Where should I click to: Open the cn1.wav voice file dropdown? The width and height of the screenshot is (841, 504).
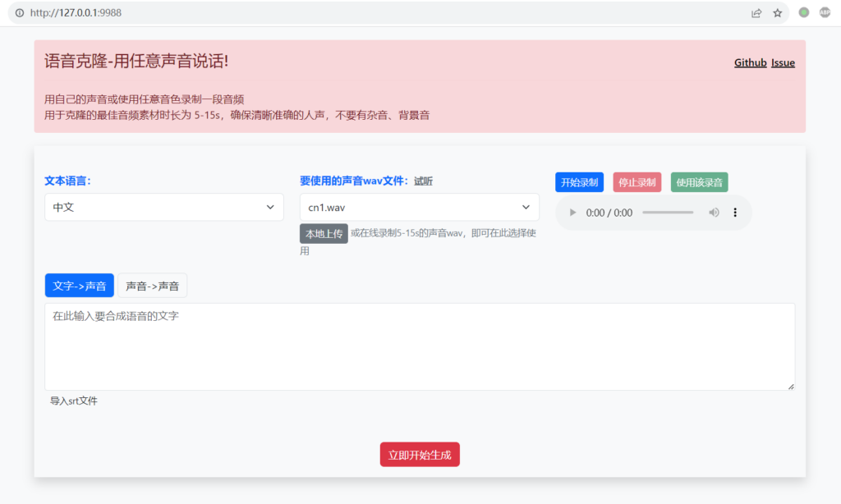(x=419, y=207)
